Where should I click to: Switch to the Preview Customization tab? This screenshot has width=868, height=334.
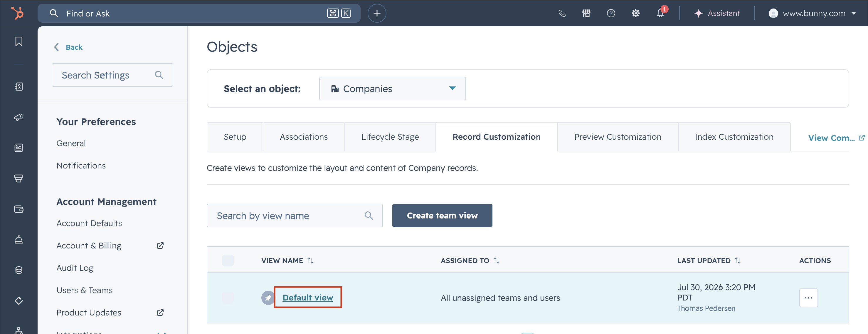tap(618, 137)
